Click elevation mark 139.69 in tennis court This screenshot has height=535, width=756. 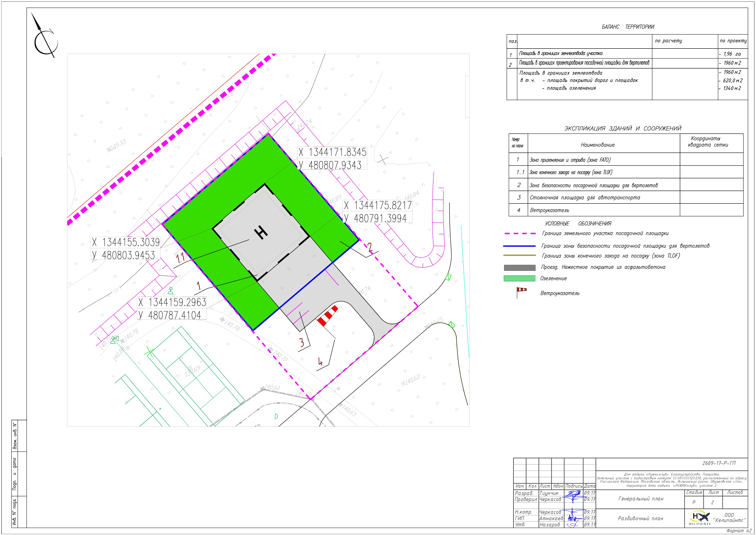click(193, 371)
